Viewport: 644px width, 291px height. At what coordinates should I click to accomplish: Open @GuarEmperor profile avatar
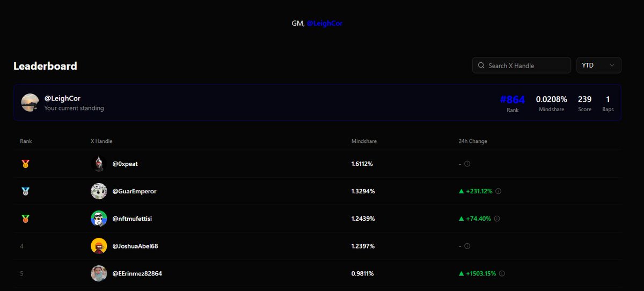[x=99, y=191]
